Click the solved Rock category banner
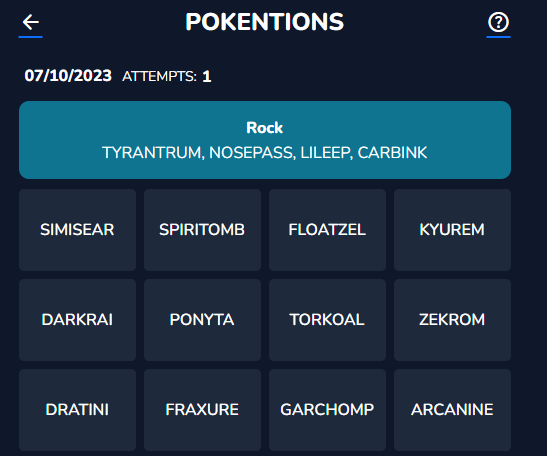This screenshot has width=547, height=456. (x=265, y=140)
